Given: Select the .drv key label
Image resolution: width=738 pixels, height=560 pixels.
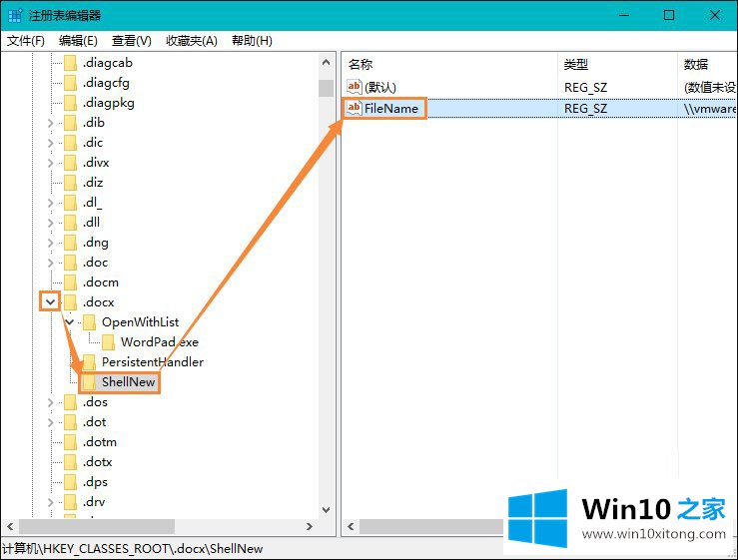Looking at the screenshot, I should click(94, 502).
